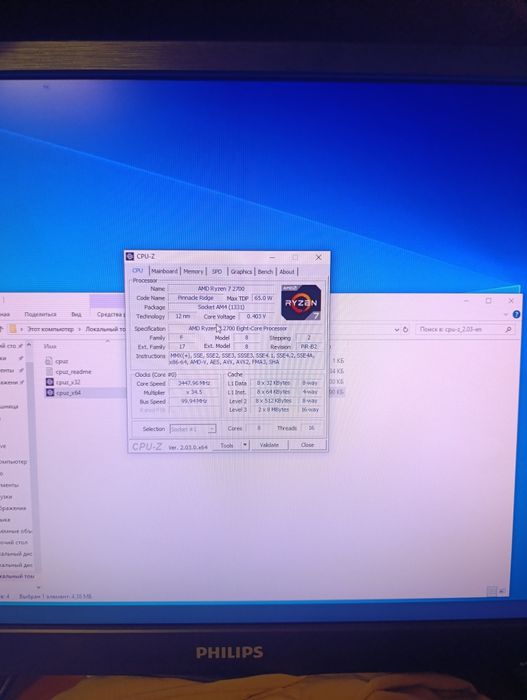Viewport: 527px width, 700px height.
Task: Open the Tools dropdown arrow in CPU-Z
Action: 245,445
